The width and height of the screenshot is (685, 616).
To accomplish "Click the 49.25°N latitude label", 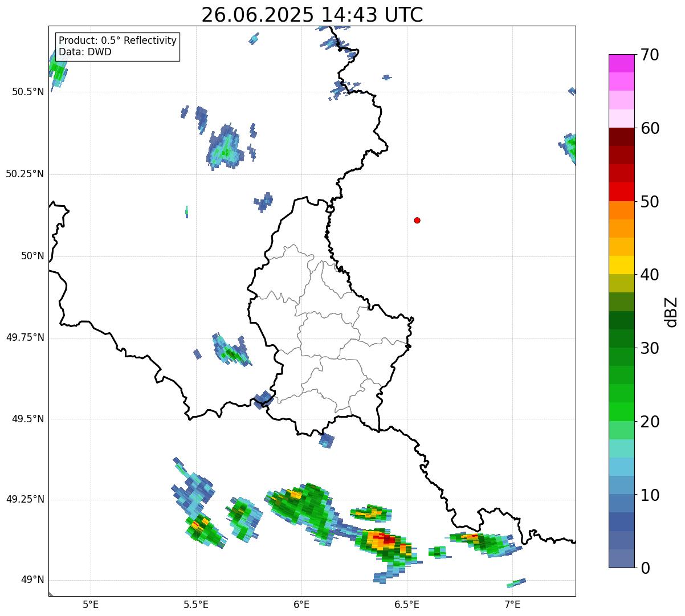I will [25, 499].
